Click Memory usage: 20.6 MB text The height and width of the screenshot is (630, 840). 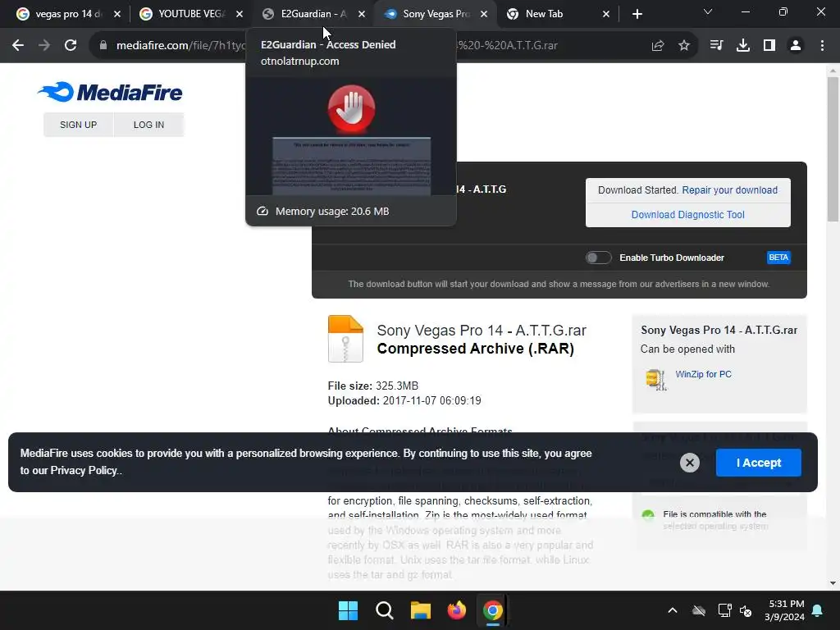(332, 211)
